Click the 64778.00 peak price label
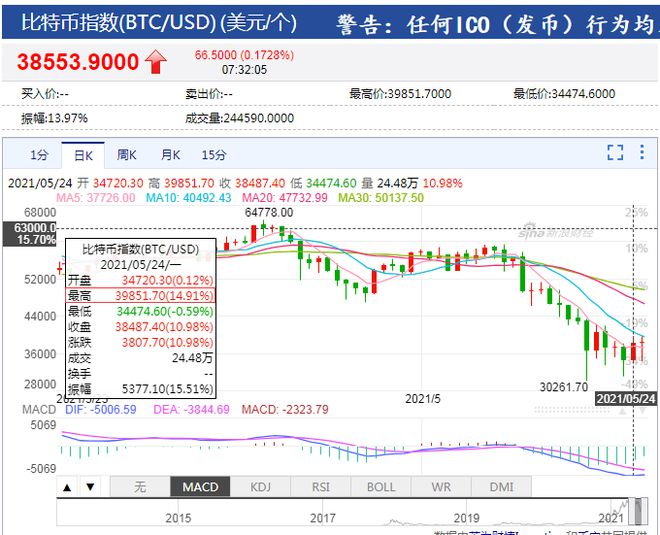This screenshot has height=535, width=660. (269, 213)
